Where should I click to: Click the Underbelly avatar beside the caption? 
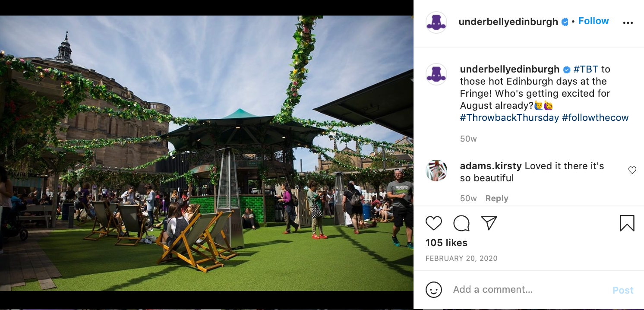coord(436,74)
